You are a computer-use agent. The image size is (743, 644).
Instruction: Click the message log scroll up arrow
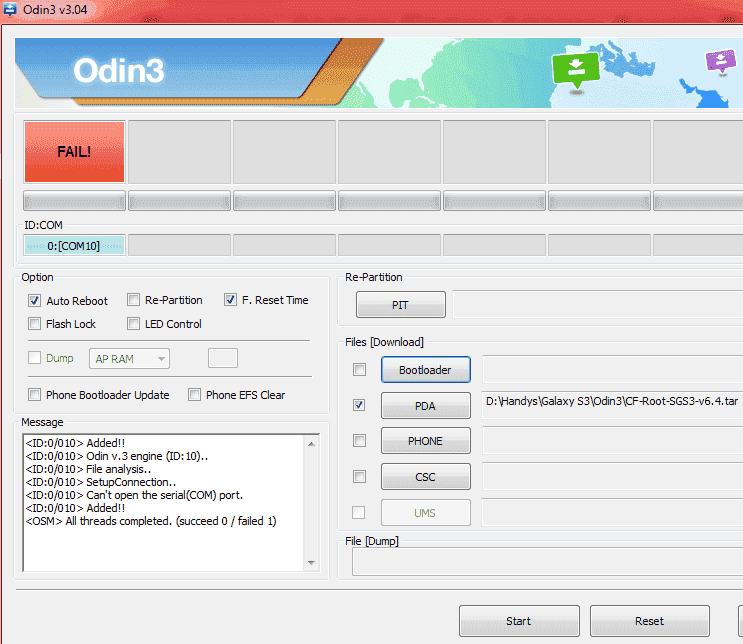(311, 444)
